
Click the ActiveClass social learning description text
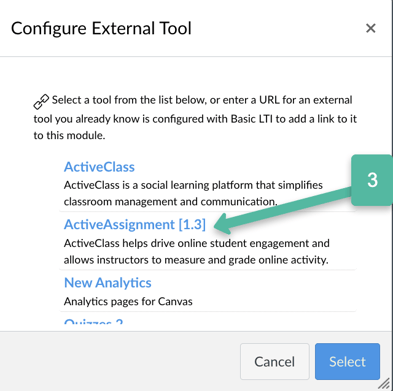pos(193,193)
